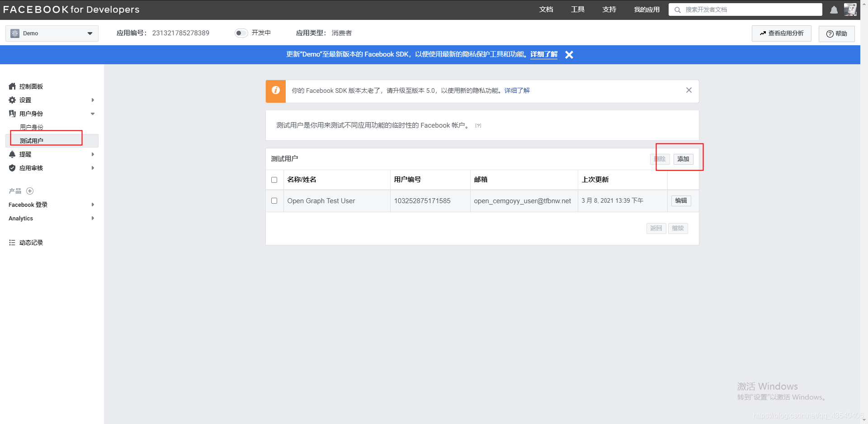Open the 工具 top menu
This screenshot has height=424, width=868.
pos(578,10)
